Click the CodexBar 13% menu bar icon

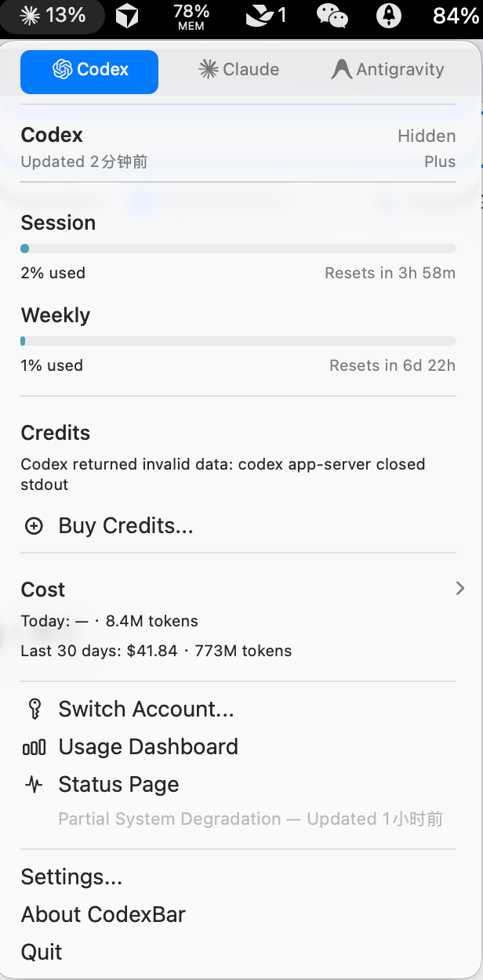[53, 15]
